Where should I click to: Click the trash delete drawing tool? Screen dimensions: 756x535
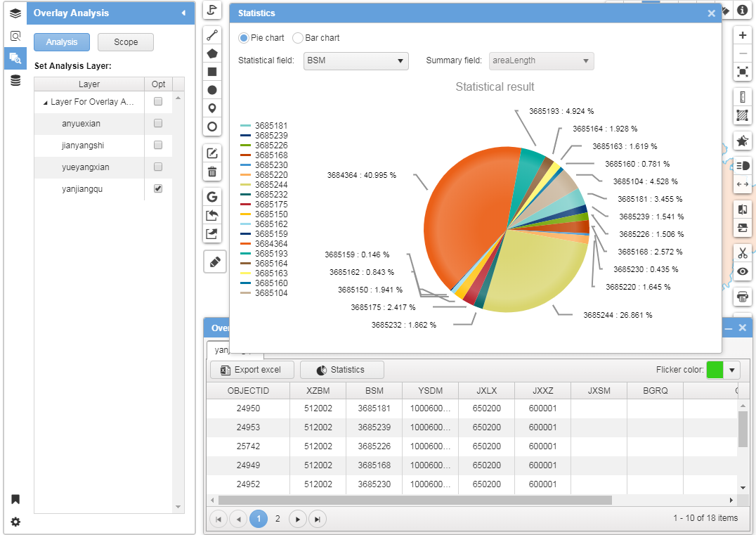click(212, 172)
